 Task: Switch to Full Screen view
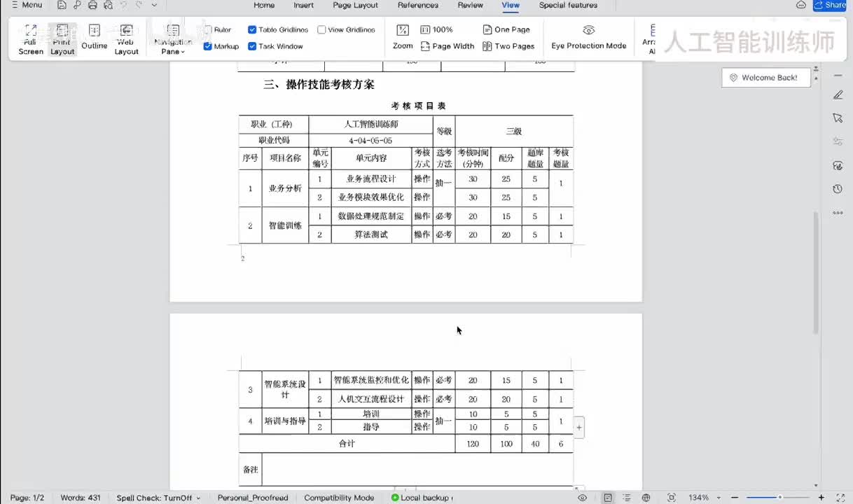coord(31,40)
